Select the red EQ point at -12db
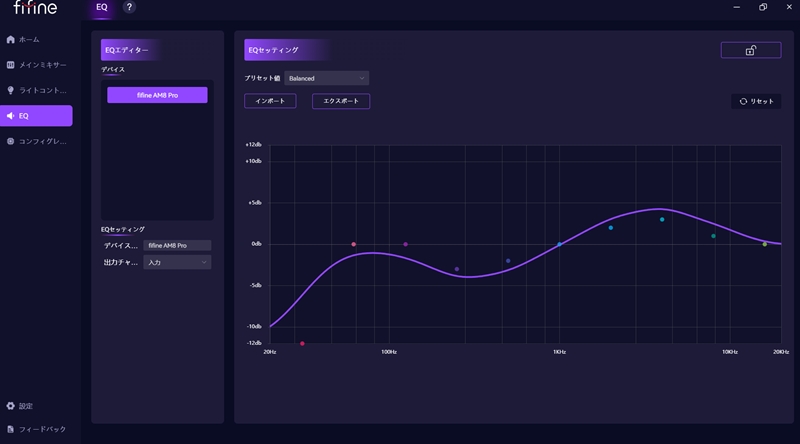This screenshot has width=800, height=444. [x=302, y=343]
